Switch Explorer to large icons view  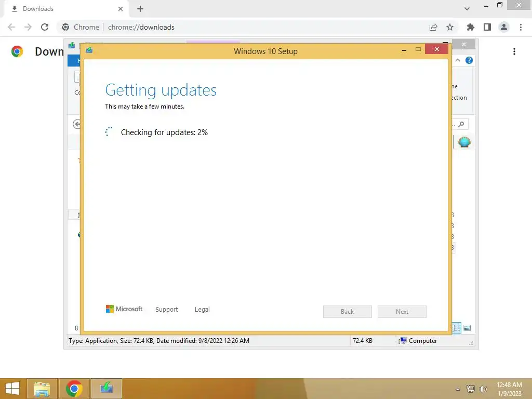(467, 328)
